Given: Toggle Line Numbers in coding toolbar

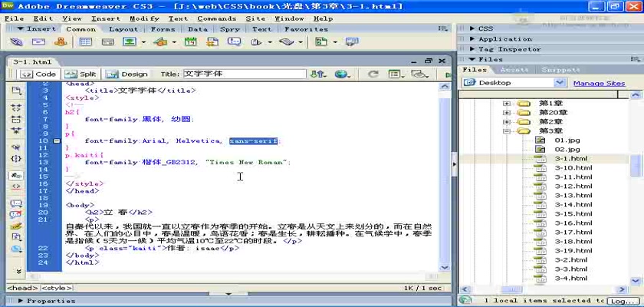Looking at the screenshot, I should (16, 176).
